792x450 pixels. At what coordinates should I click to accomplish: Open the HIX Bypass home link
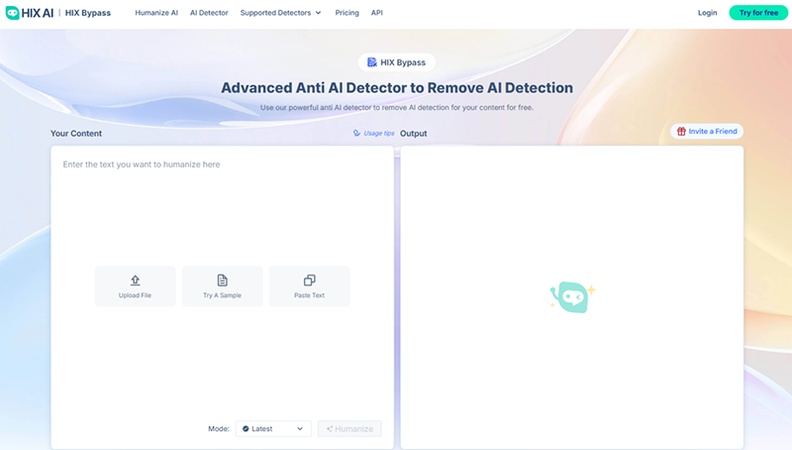click(x=88, y=13)
